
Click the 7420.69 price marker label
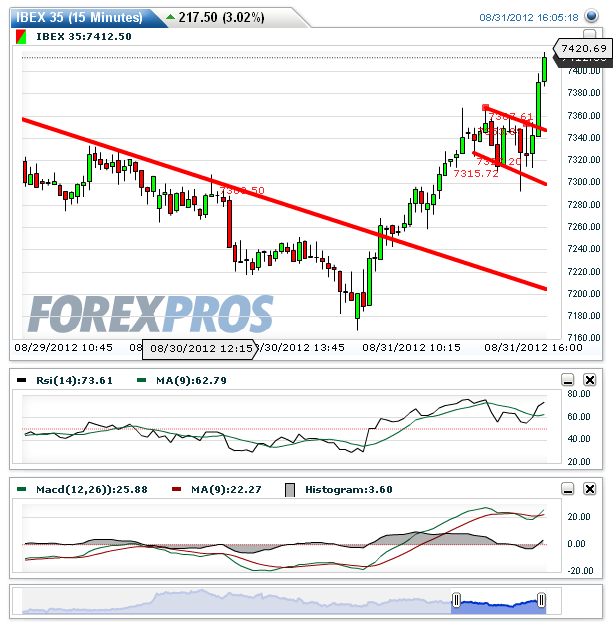pos(583,48)
